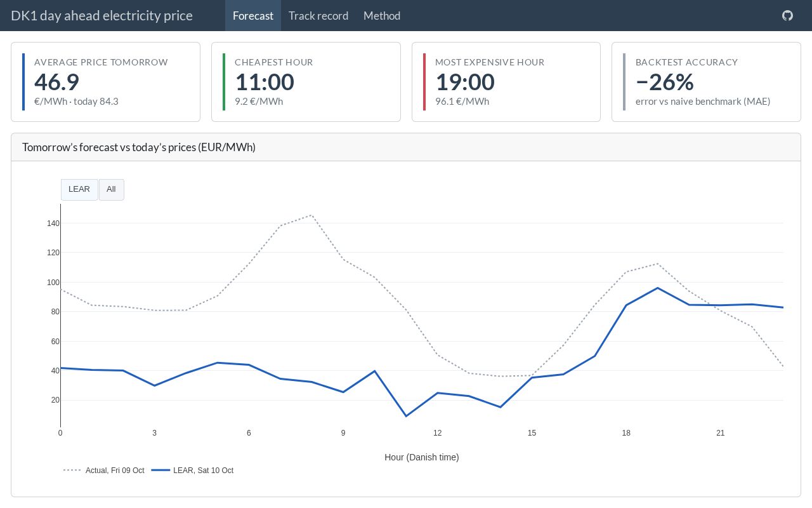812x508 pixels.
Task: Click the 'MOST EXPENSIVE HOUR' label
Action: [490, 62]
